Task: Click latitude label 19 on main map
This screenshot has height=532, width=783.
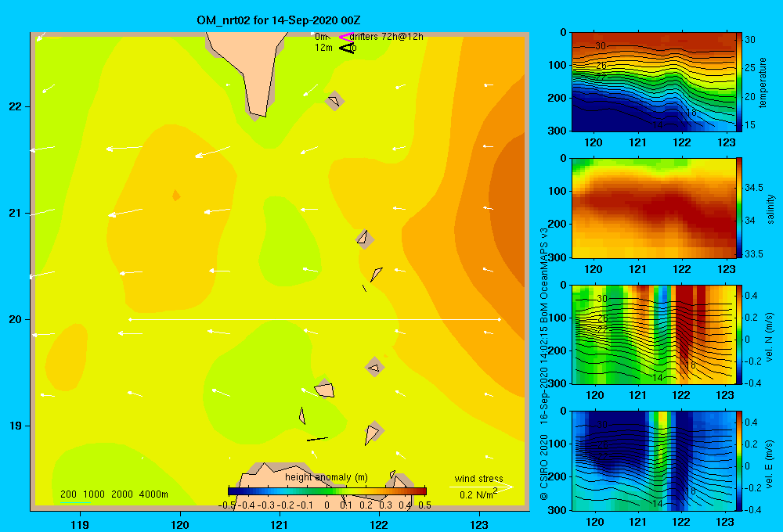Action: pyautogui.click(x=16, y=426)
